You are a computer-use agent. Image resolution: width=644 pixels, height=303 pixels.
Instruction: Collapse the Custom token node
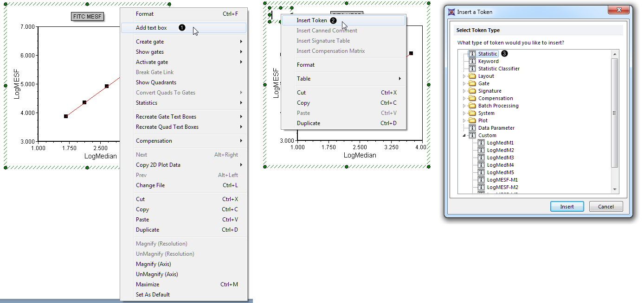pyautogui.click(x=464, y=135)
